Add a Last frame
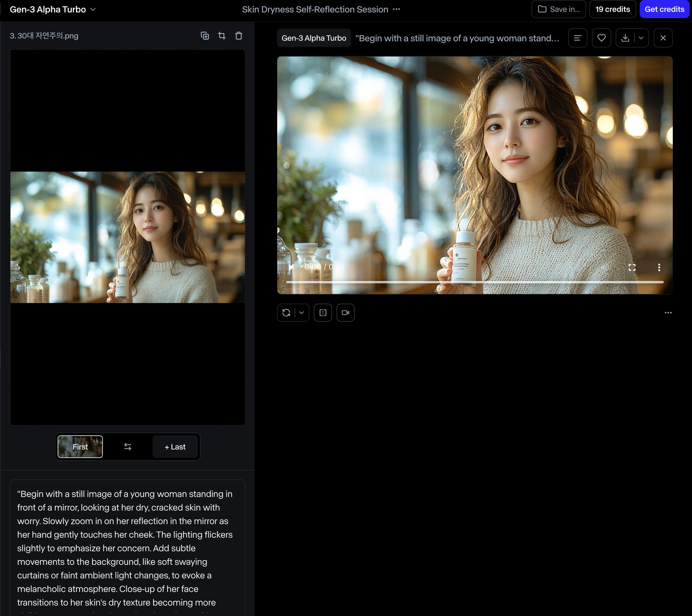The image size is (692, 616). click(x=175, y=447)
